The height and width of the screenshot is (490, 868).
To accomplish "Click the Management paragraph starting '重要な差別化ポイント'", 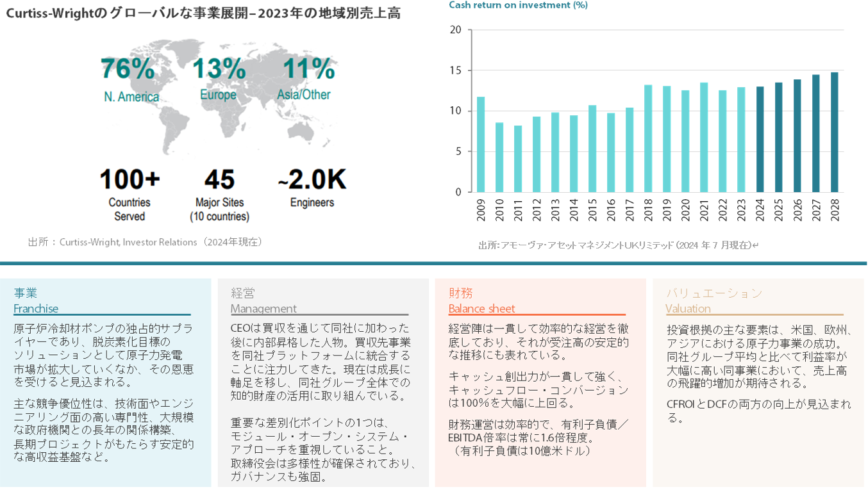I will 324,449.
